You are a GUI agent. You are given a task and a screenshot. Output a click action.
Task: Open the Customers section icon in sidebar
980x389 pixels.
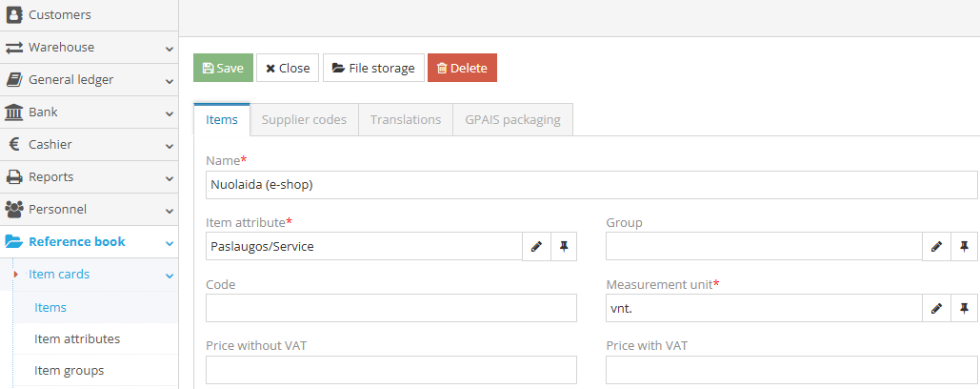point(14,14)
